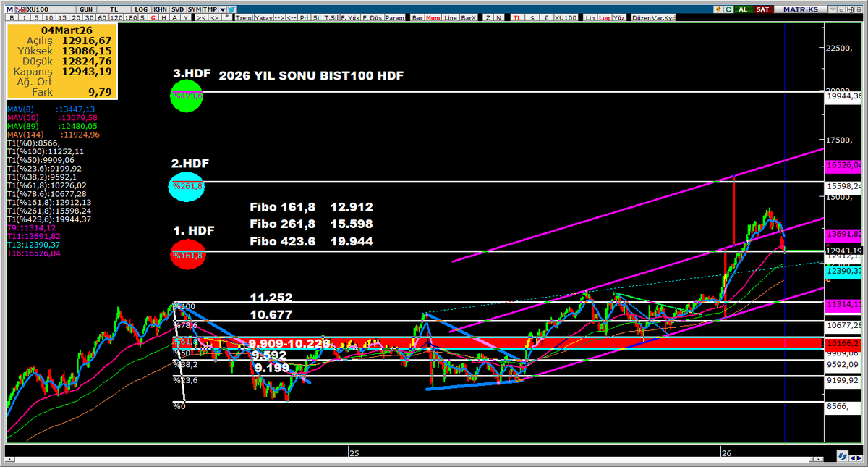Viewport: 868px width, 467px height.
Task: Select the H weekly period
Action: coord(164,17)
